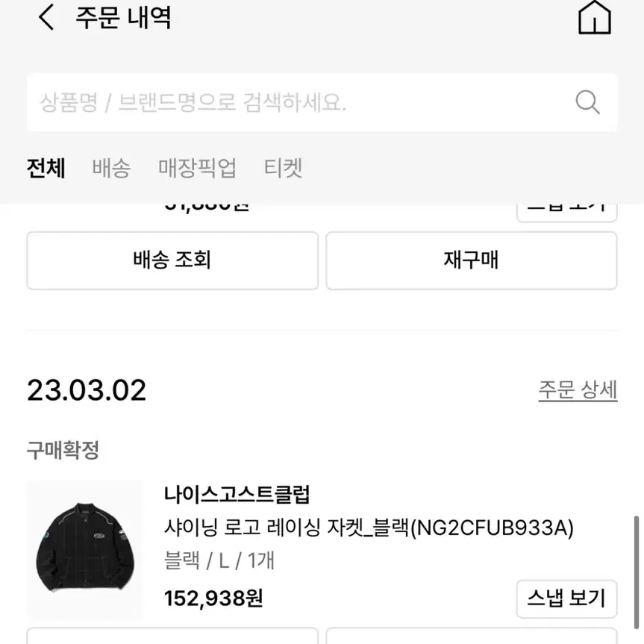Click the bottom-right button under the jacket order
The height and width of the screenshot is (644, 644).
click(x=472, y=635)
